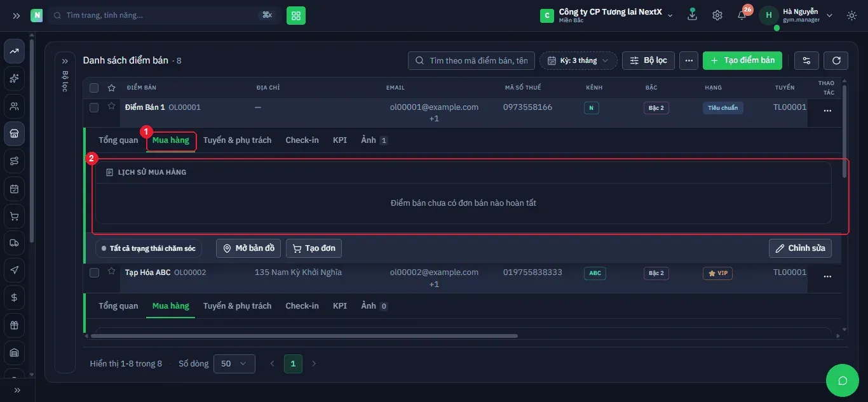Tick the select-all checkbox in table header

point(94,88)
